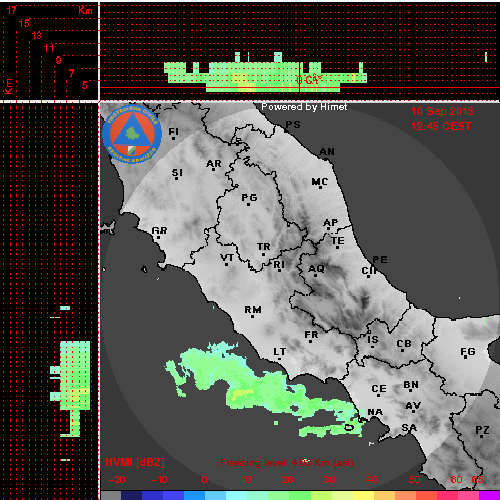Click the 12:45 CEST time label
Viewport: 500px width, 500px height.
(441, 126)
